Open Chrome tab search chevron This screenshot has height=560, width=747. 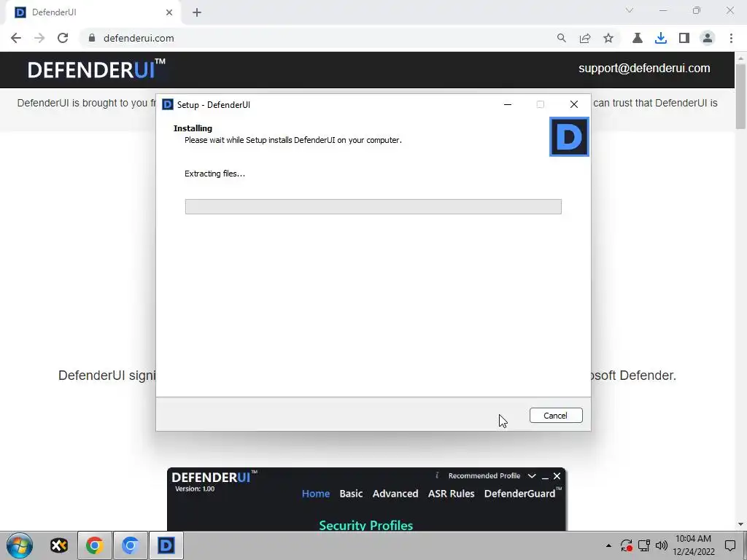coord(630,10)
